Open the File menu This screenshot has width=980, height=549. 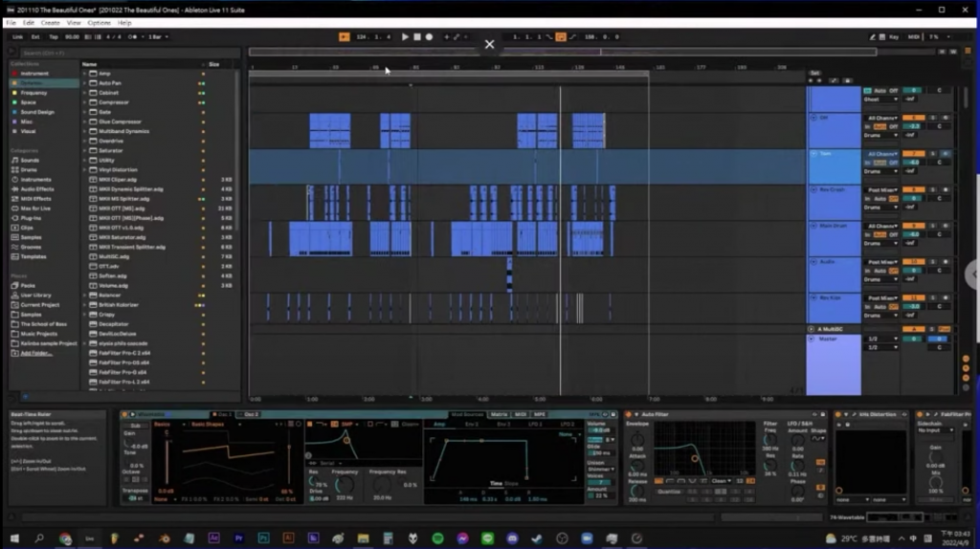pos(11,23)
